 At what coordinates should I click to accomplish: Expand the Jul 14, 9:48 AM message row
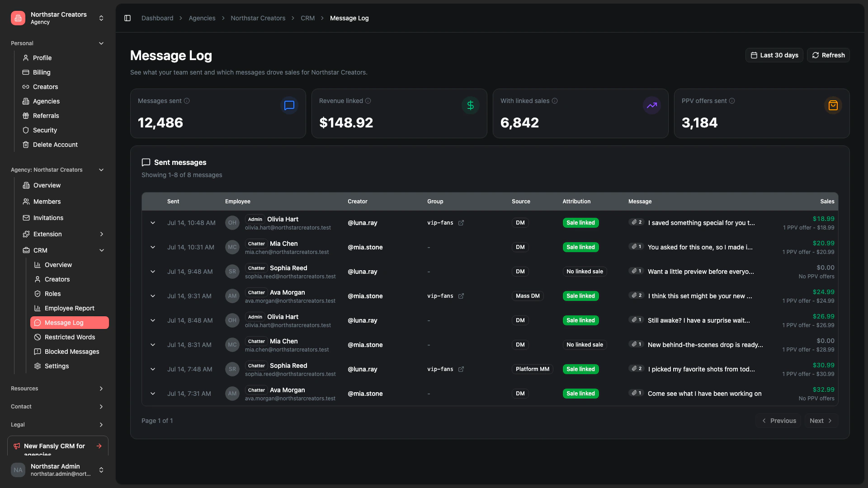(x=153, y=272)
